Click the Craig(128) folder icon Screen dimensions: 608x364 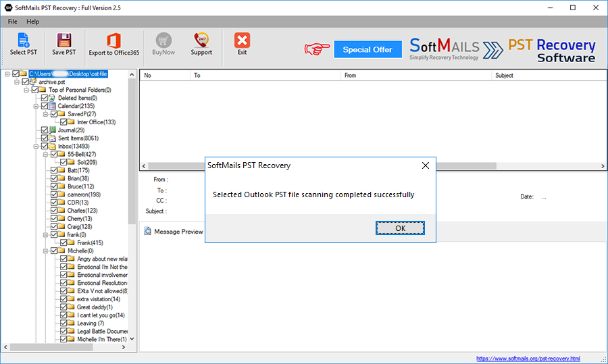[x=61, y=226]
